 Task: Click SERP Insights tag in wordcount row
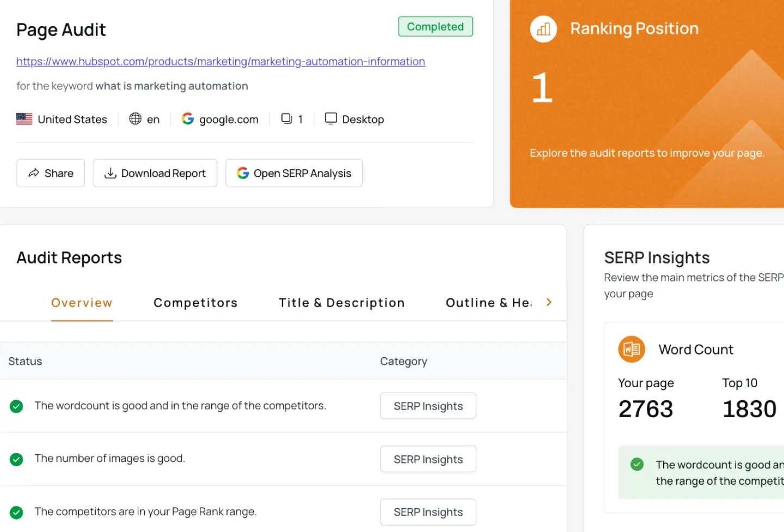click(x=428, y=406)
